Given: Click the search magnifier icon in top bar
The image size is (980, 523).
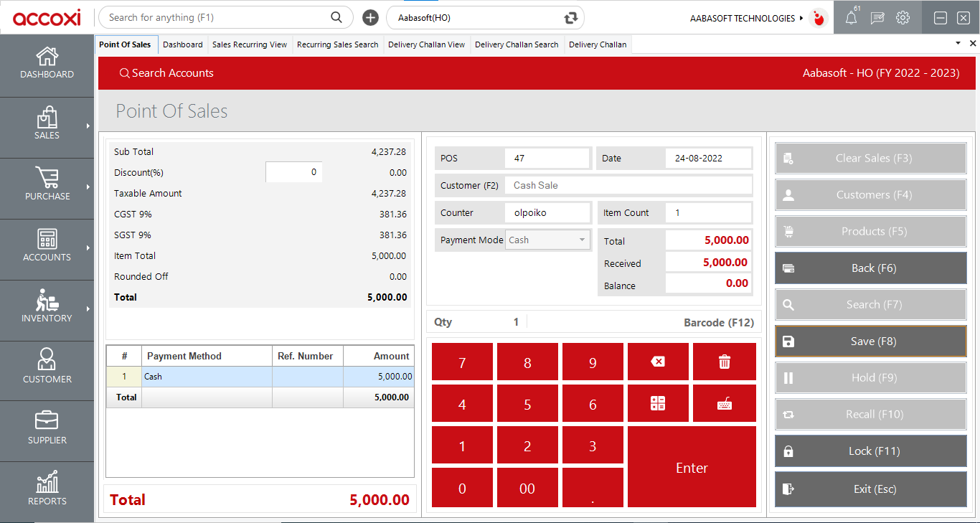Looking at the screenshot, I should click(336, 17).
